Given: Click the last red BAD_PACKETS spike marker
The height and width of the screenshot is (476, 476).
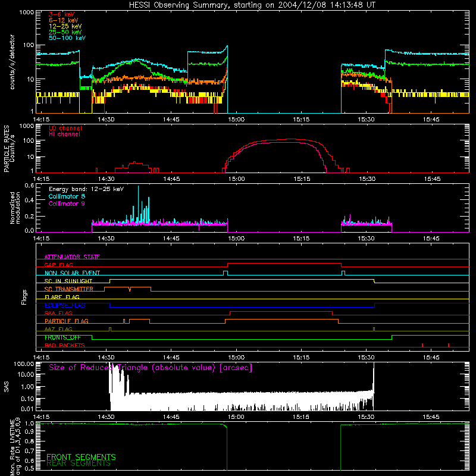Looking at the screenshot, I should point(449,345).
